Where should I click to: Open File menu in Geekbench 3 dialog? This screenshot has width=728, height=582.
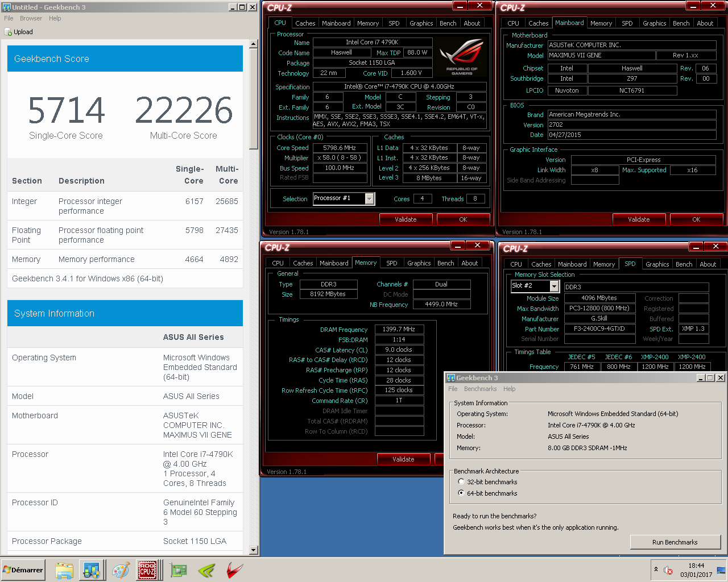(453, 389)
